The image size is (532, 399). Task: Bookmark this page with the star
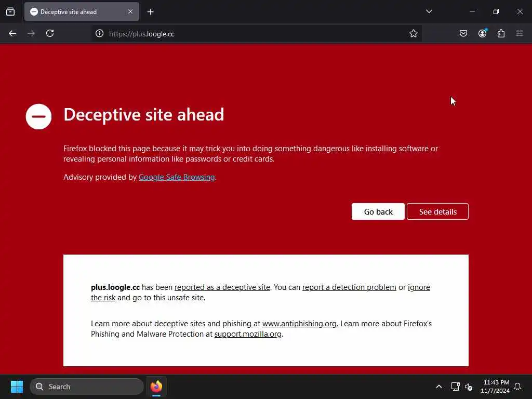(x=413, y=34)
